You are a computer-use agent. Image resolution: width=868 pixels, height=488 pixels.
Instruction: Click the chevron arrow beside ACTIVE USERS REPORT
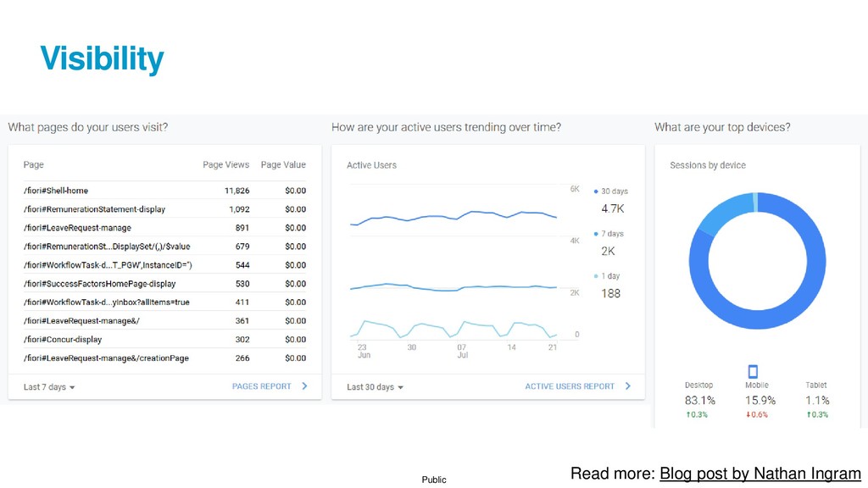pos(628,386)
